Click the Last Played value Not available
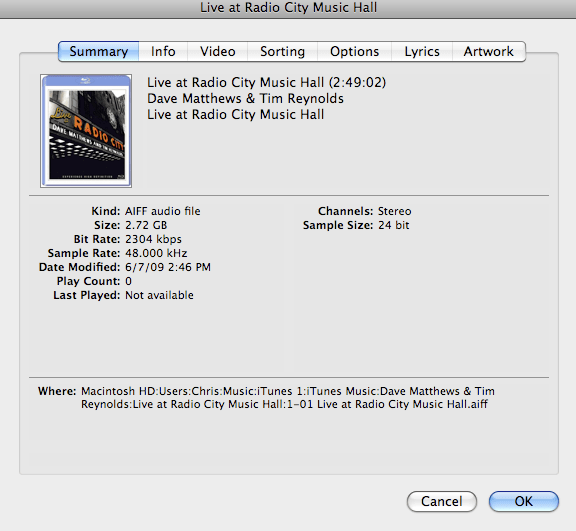Image resolution: width=576 pixels, height=531 pixels. click(x=159, y=295)
